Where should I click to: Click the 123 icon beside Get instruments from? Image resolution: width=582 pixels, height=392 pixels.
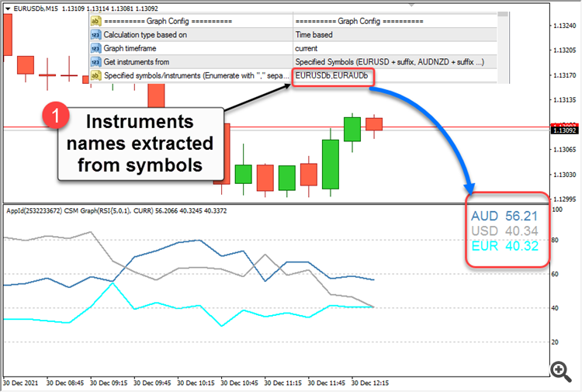coord(95,62)
